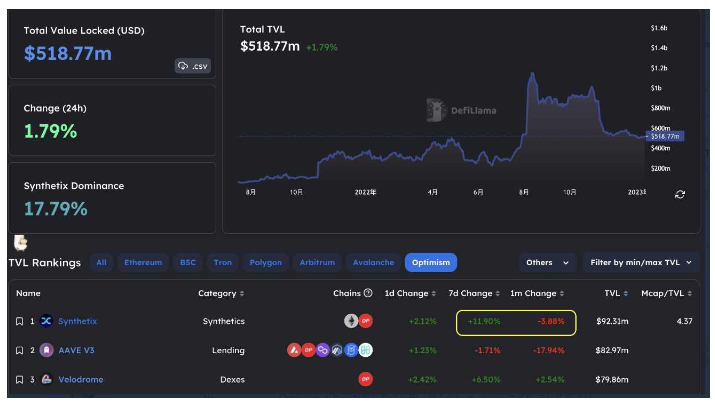
Task: Open the Synthetix protocol link
Action: coord(78,321)
